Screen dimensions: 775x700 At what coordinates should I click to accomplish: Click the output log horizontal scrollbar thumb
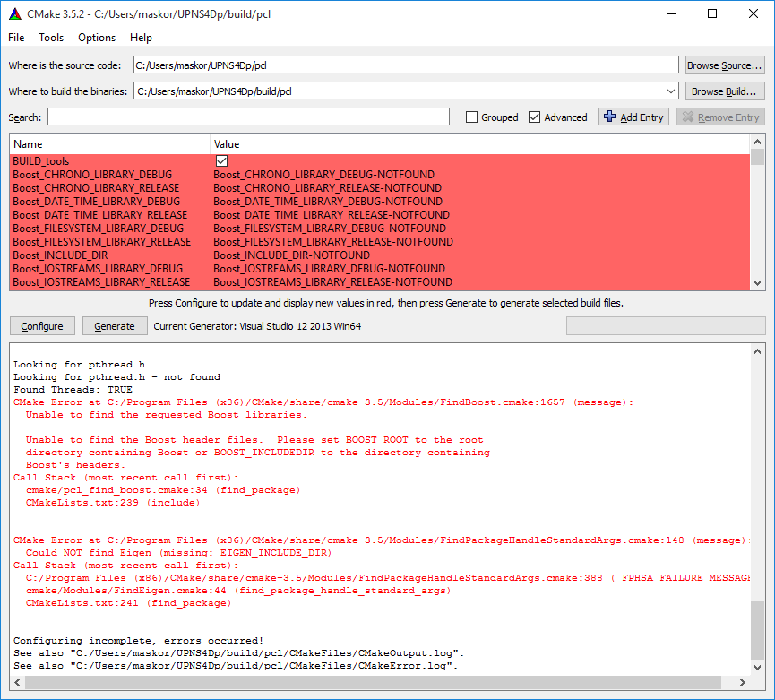pos(374,683)
